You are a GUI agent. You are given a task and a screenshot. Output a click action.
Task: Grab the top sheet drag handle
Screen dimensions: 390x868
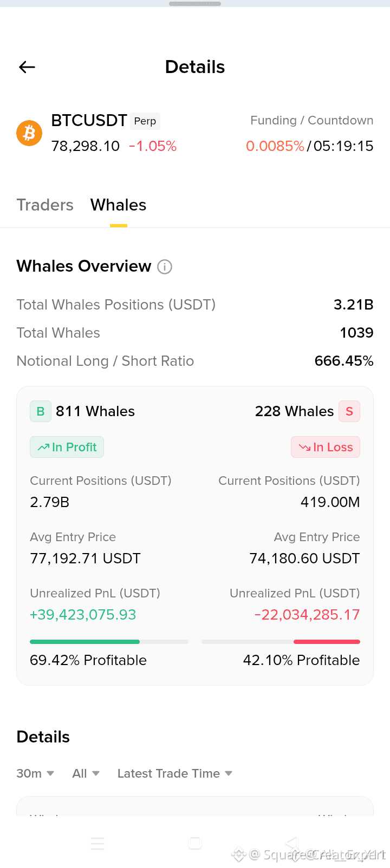coord(195,4)
